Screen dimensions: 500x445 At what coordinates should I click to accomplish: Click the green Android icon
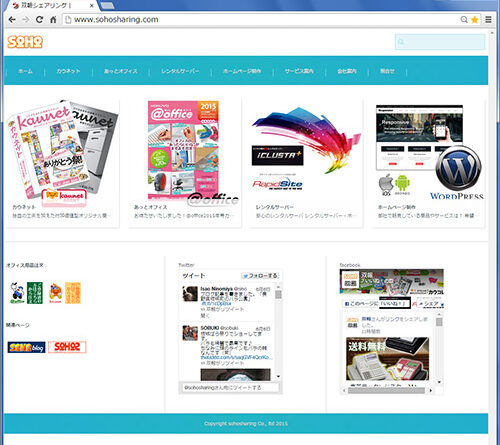(x=402, y=184)
